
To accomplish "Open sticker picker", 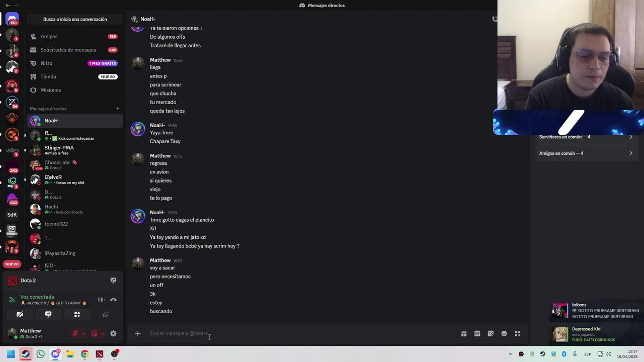I will point(491,333).
